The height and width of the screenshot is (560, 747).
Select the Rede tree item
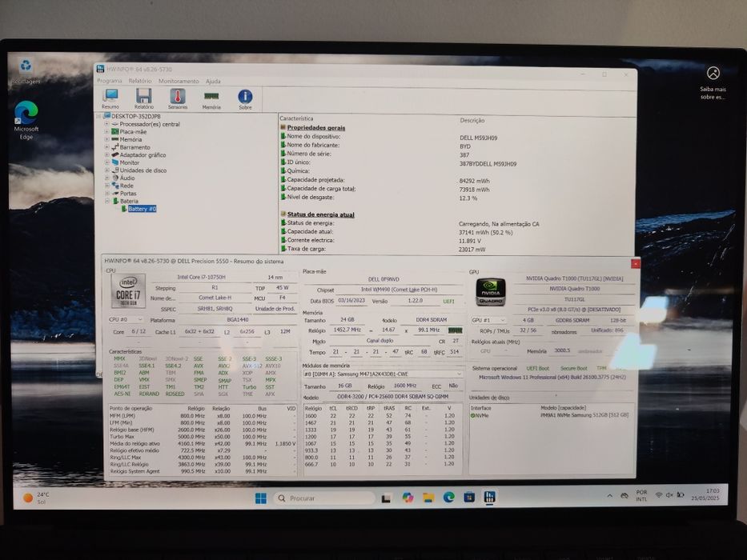coord(127,186)
